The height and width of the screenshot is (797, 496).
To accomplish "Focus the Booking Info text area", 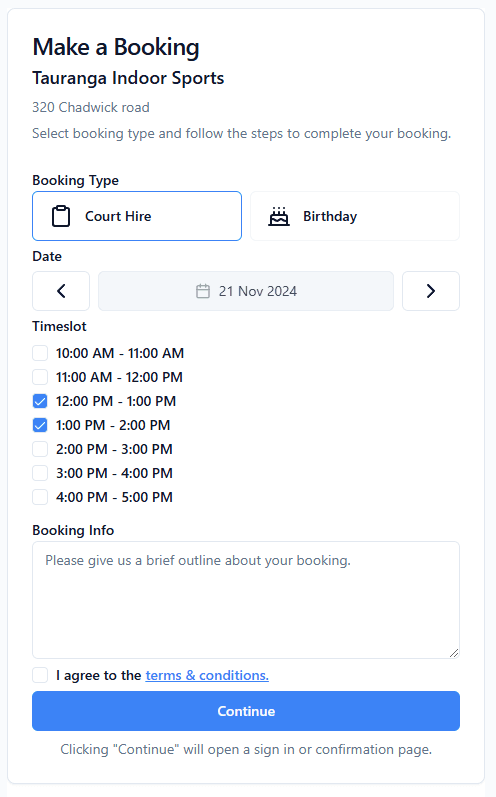I will point(246,600).
